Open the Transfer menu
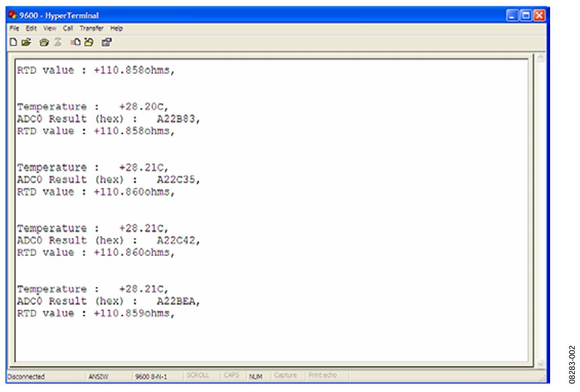The width and height of the screenshot is (580, 392). click(91, 28)
